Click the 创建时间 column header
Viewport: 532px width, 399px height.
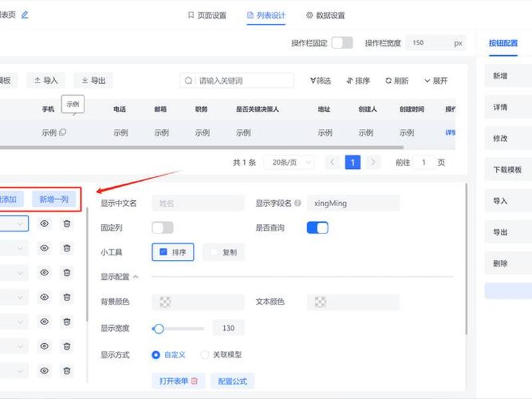[412, 109]
